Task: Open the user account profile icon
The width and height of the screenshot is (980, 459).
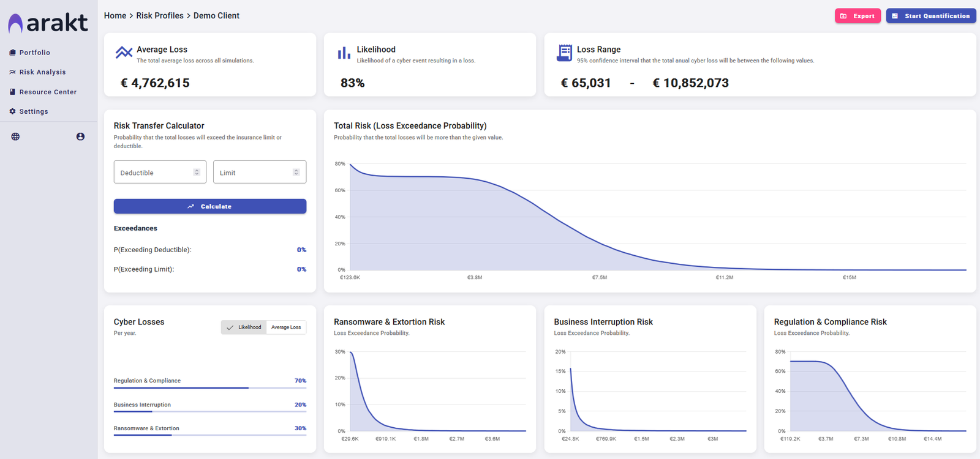Action: coord(80,136)
